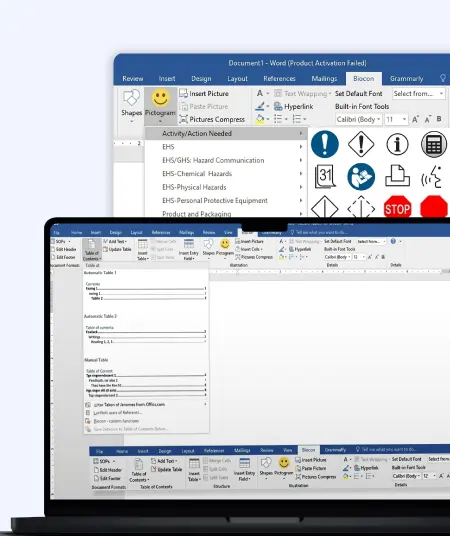The image size is (450, 536).
Task: Choose Automatic Table 2 in laptop TOC gallery
Action: 146,330
